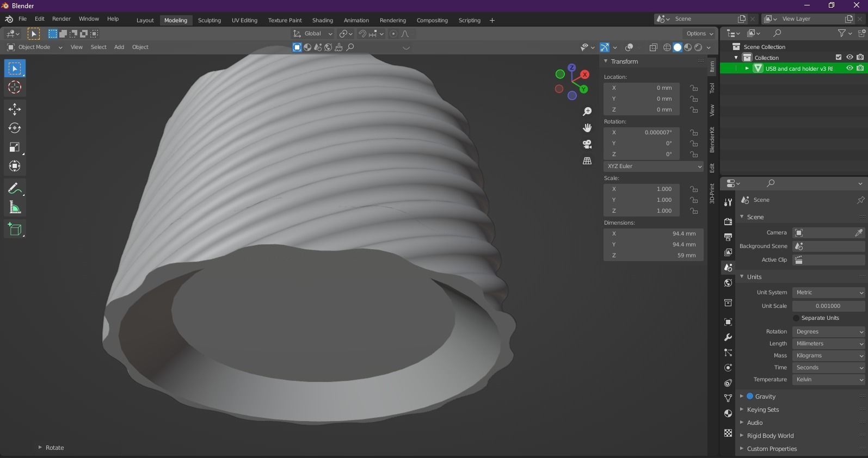Open viewport Add menu
868x458 pixels.
[x=119, y=47]
